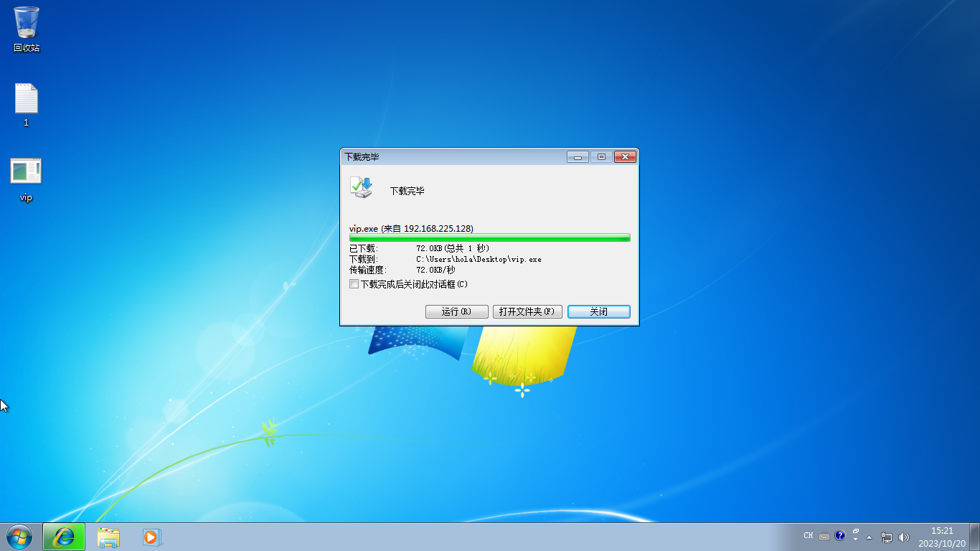The width and height of the screenshot is (980, 551).
Task: Open the network status tray icon
Action: click(887, 537)
